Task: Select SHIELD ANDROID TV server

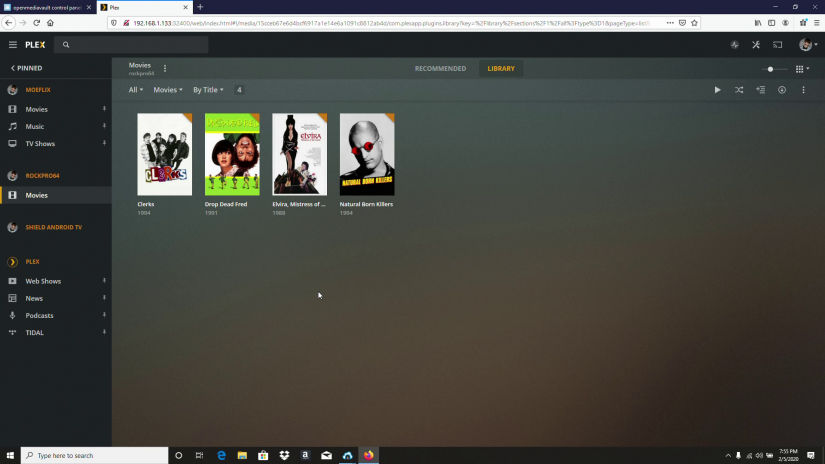Action: coord(54,227)
